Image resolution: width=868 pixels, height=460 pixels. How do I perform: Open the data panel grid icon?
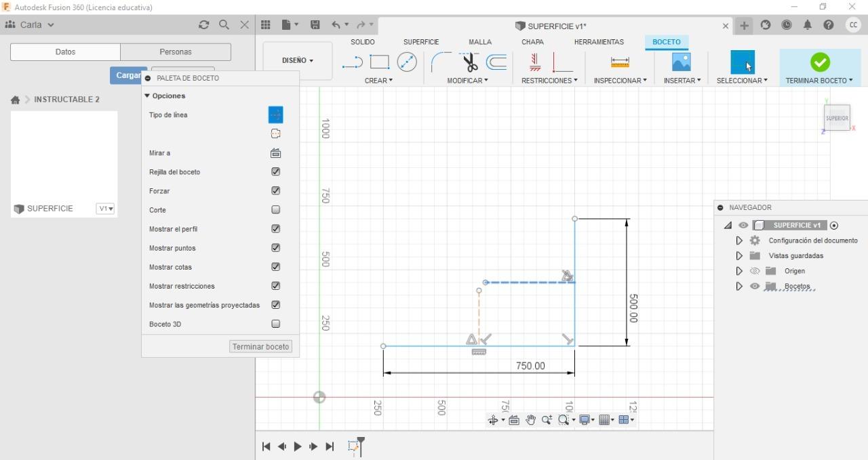point(266,25)
